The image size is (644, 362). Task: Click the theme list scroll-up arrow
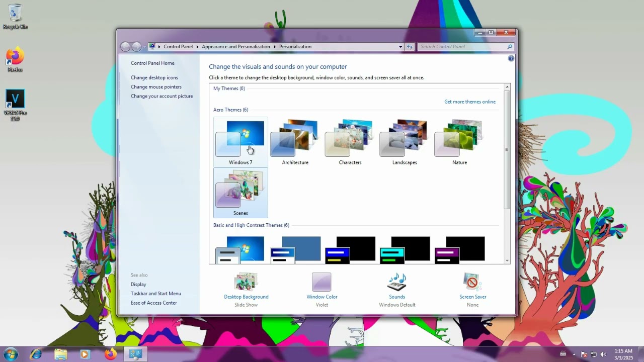pos(507,87)
